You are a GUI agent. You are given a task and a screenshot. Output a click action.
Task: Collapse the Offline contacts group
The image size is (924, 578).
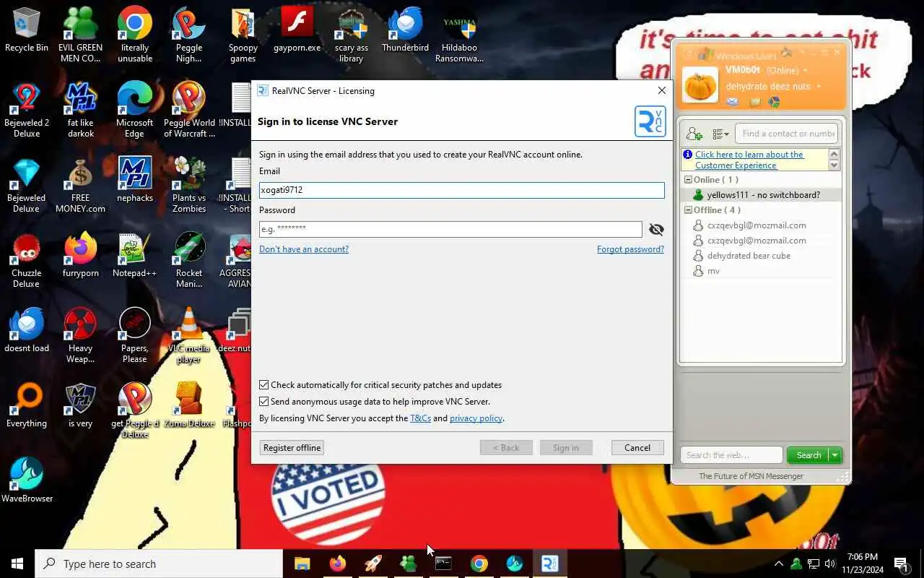(688, 210)
